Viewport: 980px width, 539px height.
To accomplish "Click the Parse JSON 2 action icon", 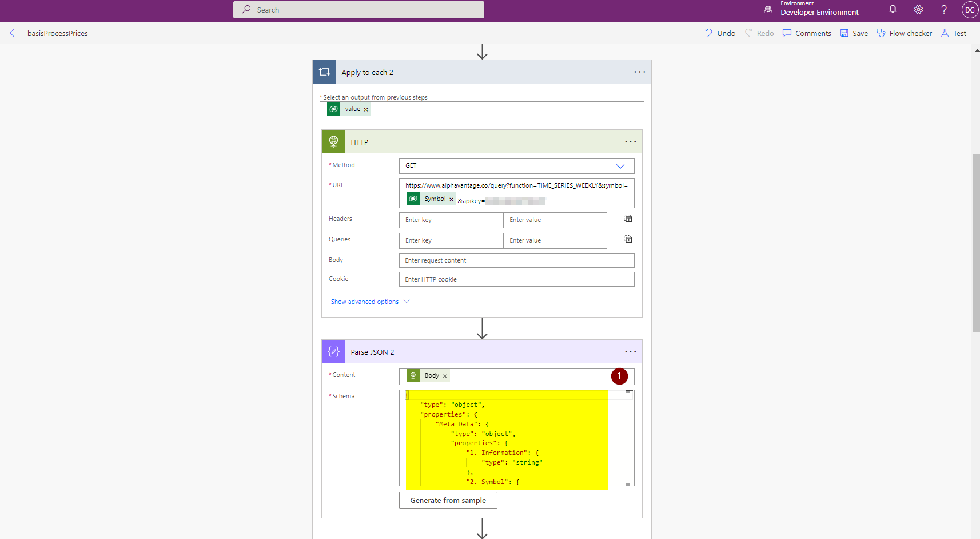I will coord(333,352).
